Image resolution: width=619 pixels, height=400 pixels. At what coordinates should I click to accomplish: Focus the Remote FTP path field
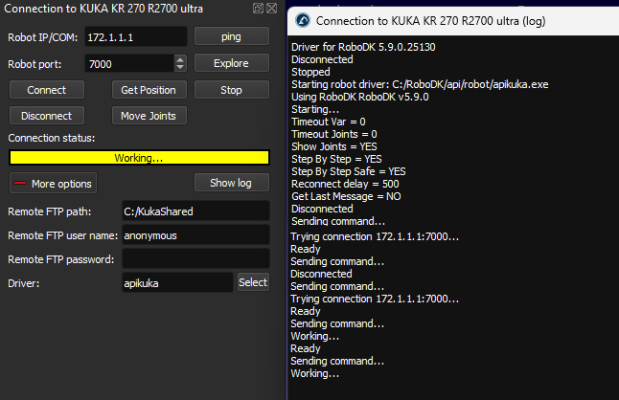pyautogui.click(x=194, y=211)
